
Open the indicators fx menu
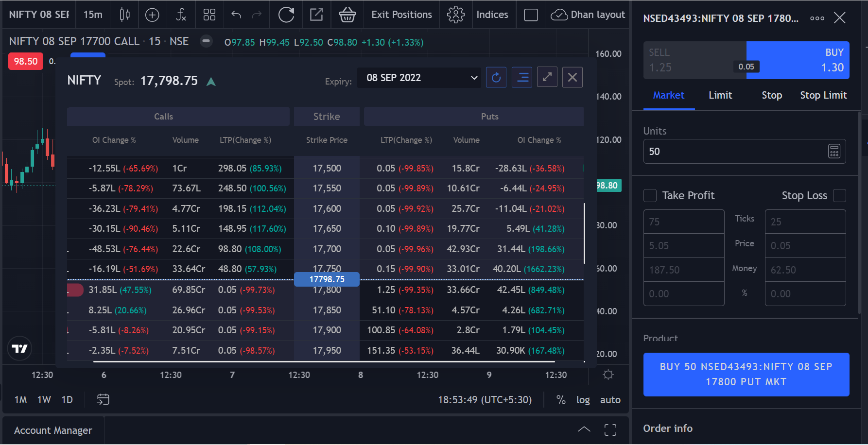click(x=181, y=15)
